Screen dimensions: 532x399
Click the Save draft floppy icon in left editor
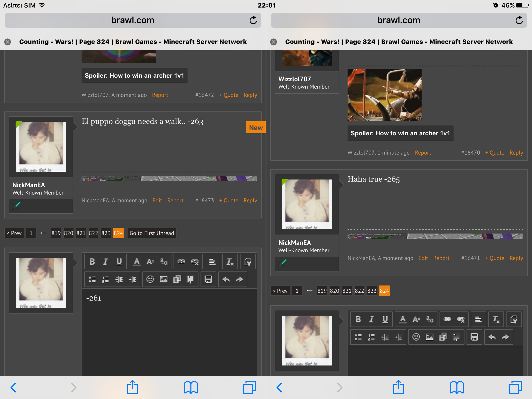click(208, 279)
